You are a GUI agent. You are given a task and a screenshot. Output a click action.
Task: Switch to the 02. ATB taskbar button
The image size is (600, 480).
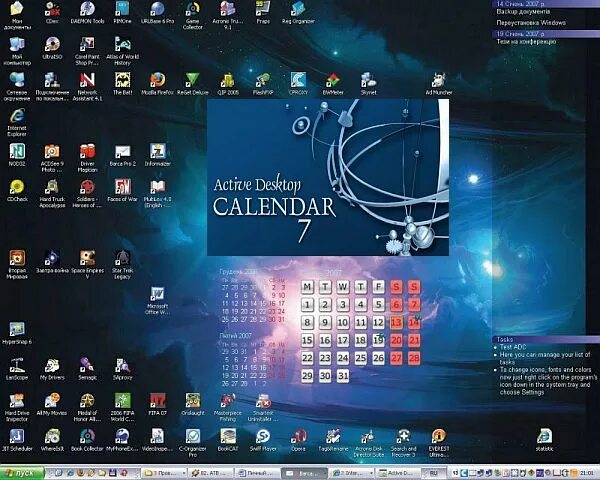point(212,473)
